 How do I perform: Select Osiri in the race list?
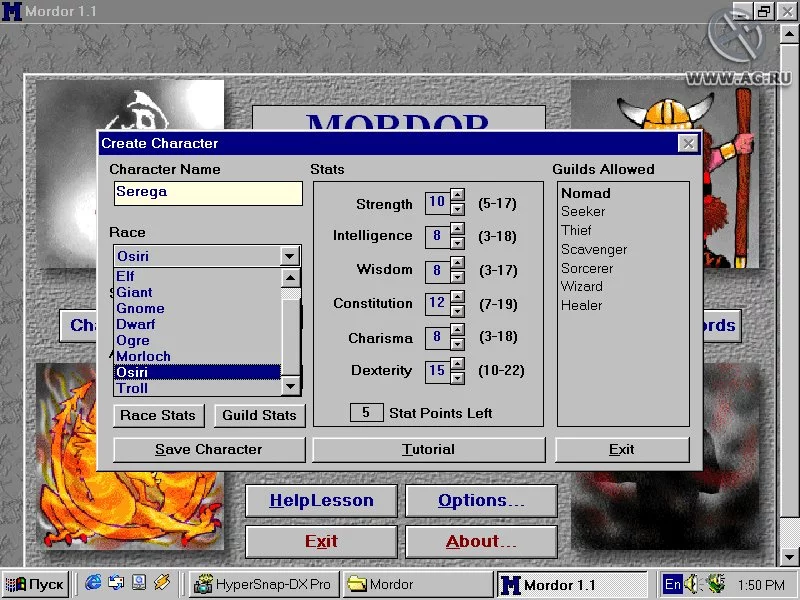[x=197, y=372]
